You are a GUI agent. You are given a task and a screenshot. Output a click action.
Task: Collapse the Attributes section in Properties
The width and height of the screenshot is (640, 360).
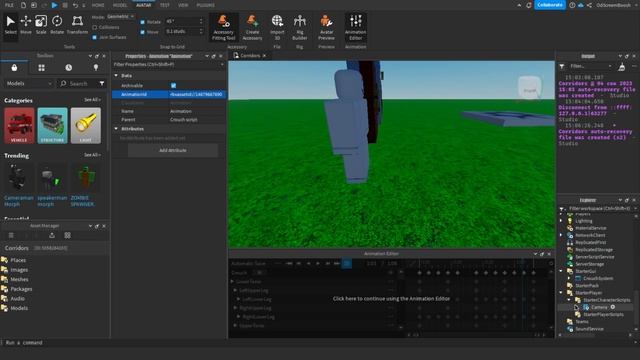point(116,129)
